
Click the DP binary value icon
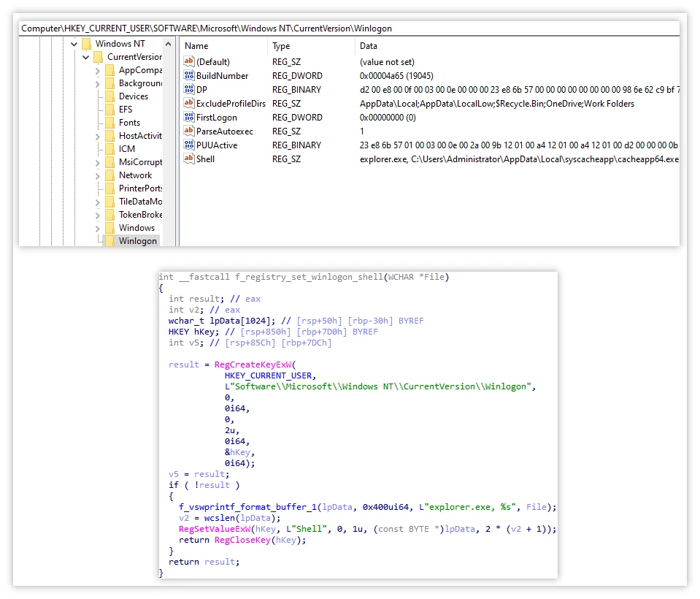click(x=189, y=89)
